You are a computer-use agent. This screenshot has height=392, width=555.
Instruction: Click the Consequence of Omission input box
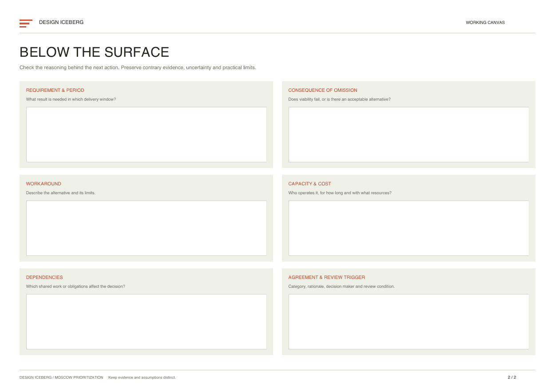tap(409, 134)
